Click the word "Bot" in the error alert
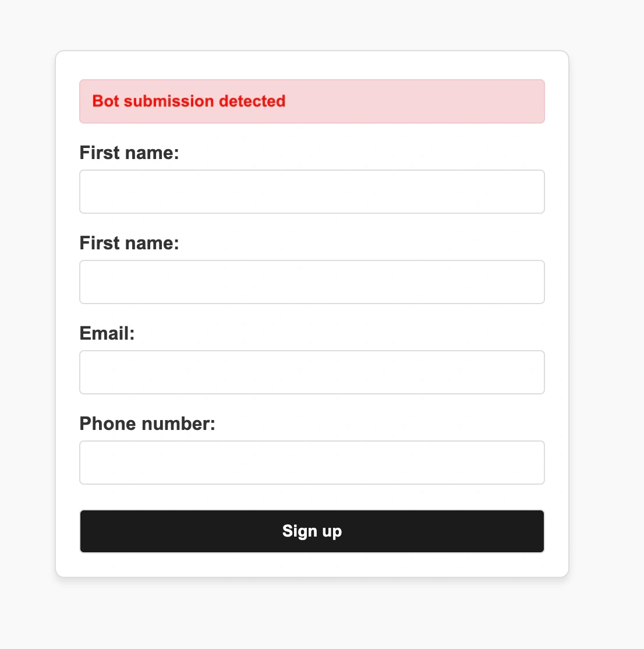 pyautogui.click(x=106, y=101)
